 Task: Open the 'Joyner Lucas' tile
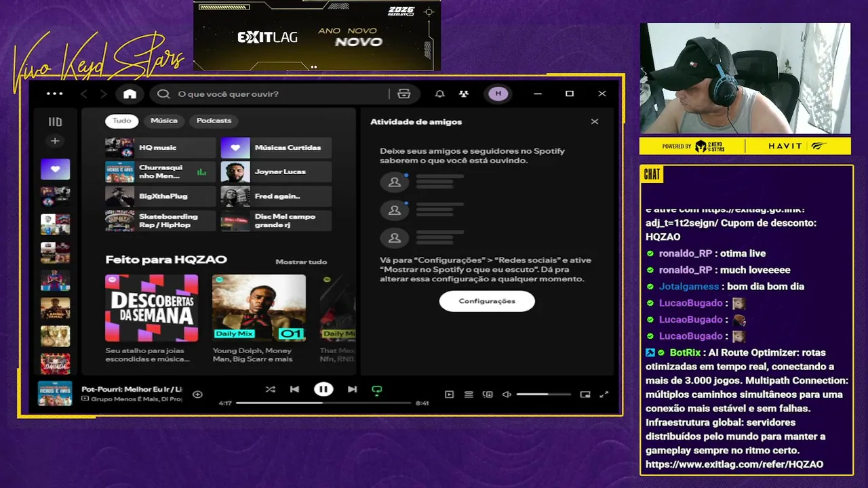[x=276, y=172]
